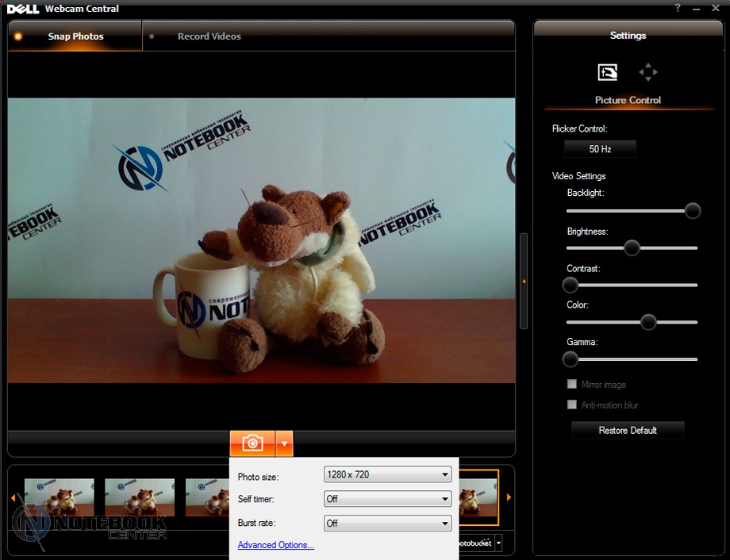
Task: Collapse the Settings panel using side arrow
Action: (524, 282)
